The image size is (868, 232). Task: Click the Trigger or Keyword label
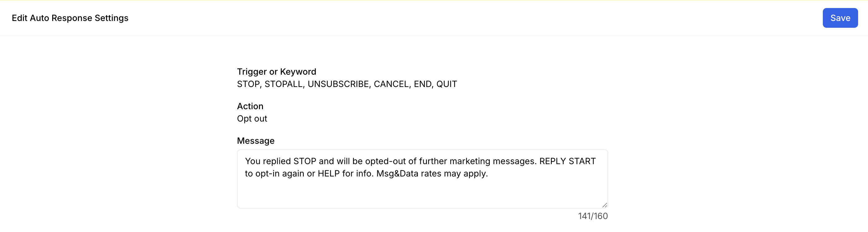276,72
